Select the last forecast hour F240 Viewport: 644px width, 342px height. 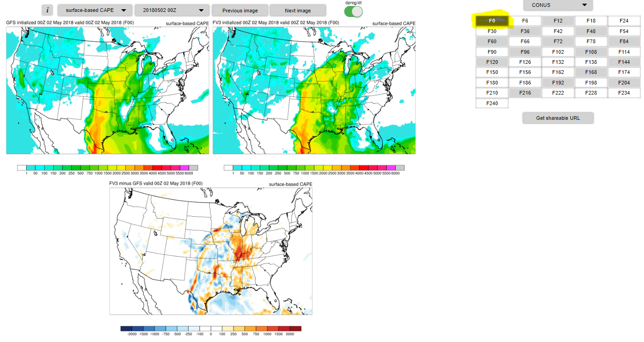[492, 103]
